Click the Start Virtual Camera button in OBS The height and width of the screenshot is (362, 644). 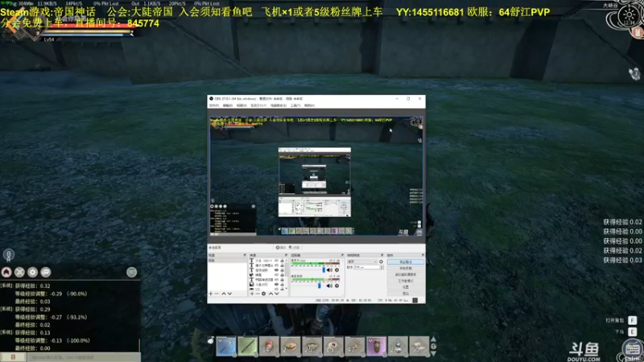click(x=406, y=274)
